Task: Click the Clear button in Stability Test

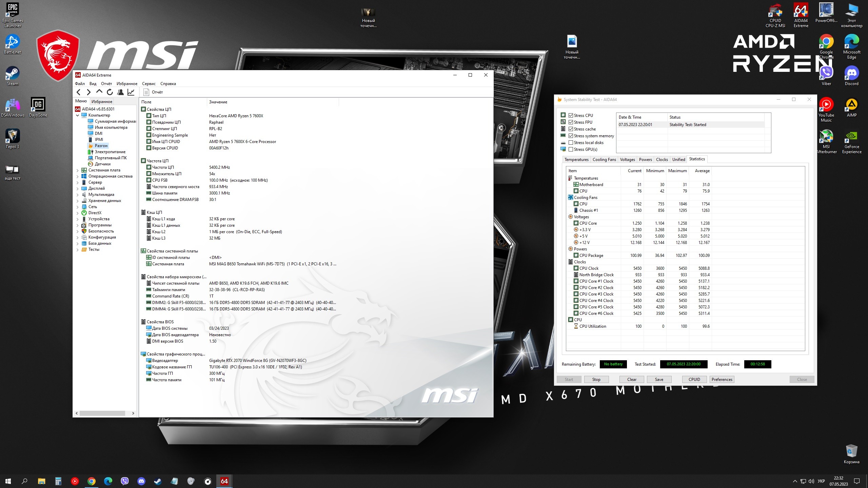Action: [x=632, y=380]
